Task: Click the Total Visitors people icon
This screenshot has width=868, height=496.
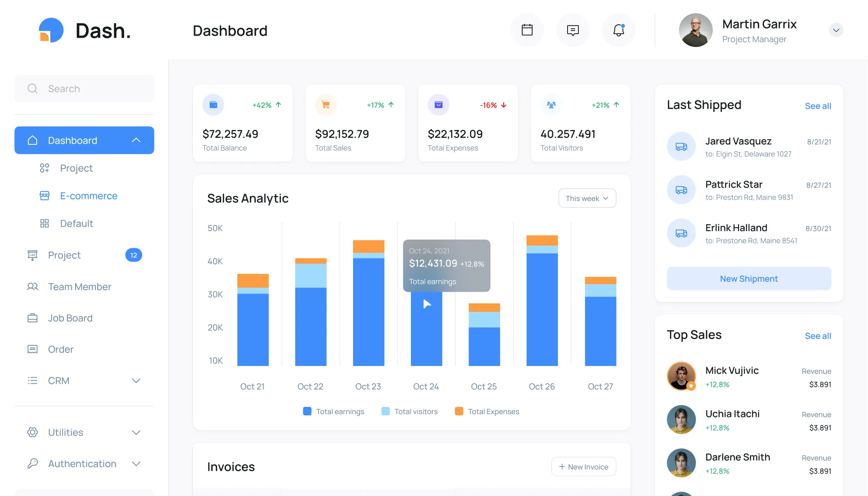Action: (551, 105)
